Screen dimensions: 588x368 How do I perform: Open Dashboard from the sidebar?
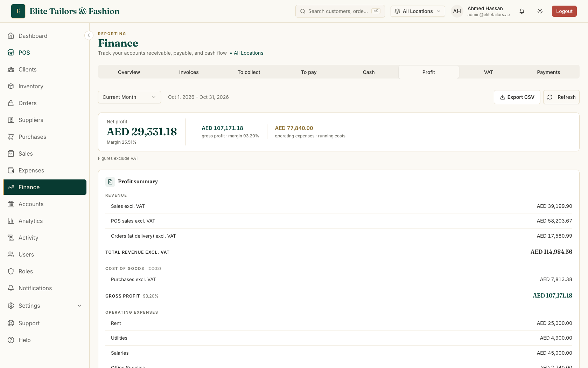[x=45, y=36]
